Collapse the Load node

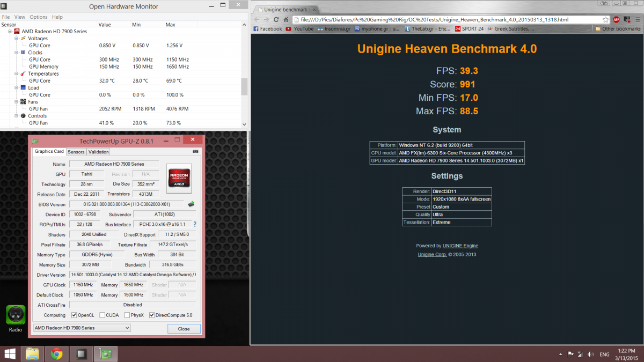[x=16, y=87]
